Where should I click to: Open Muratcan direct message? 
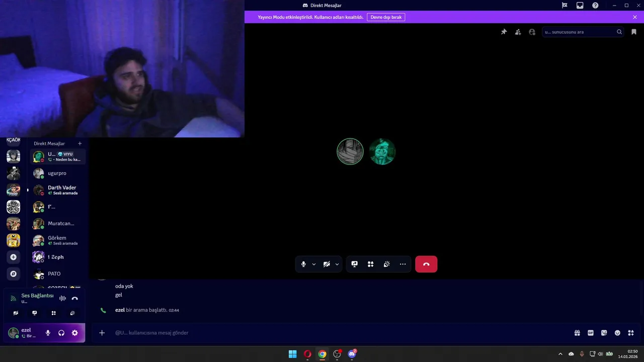click(58, 223)
